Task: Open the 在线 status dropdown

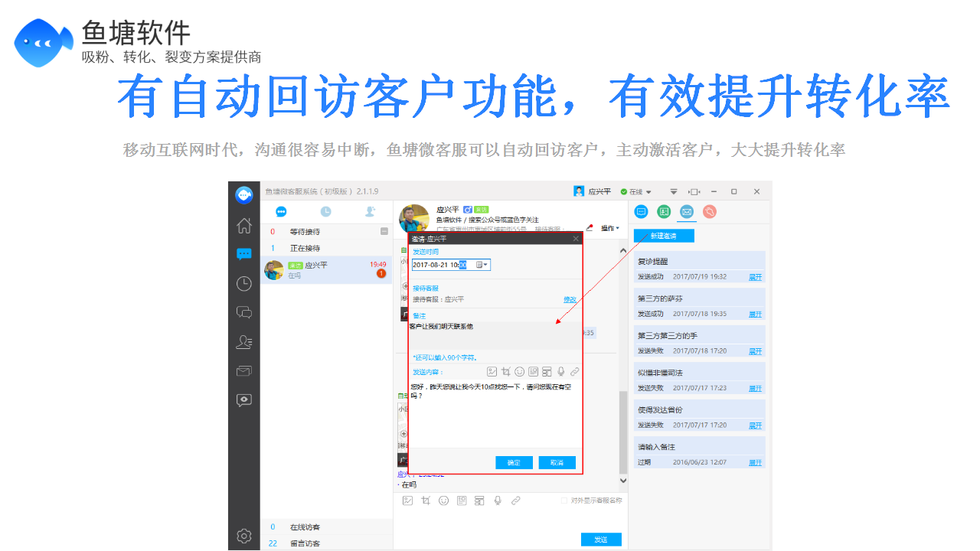Action: 636,191
